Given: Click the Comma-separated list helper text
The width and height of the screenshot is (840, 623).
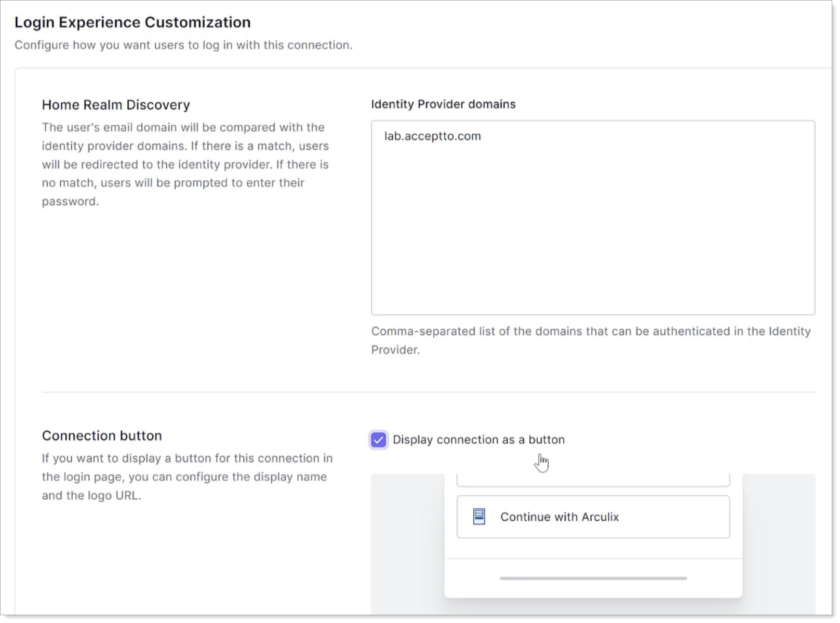Looking at the screenshot, I should coord(591,340).
